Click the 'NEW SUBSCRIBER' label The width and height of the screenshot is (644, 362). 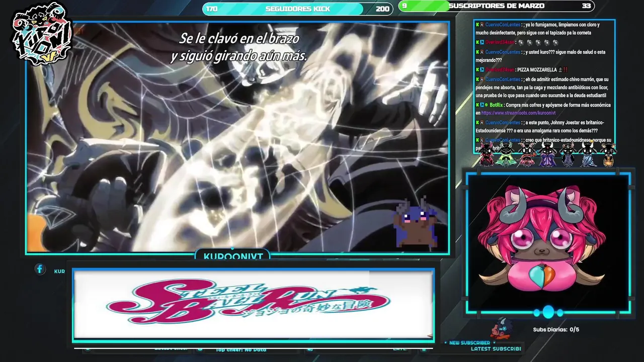469,343
